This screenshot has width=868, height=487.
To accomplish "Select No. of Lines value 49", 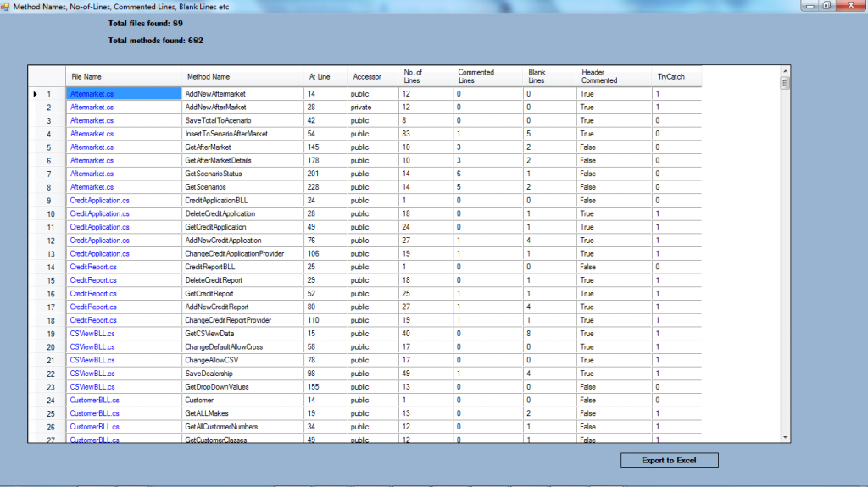I will pos(426,374).
